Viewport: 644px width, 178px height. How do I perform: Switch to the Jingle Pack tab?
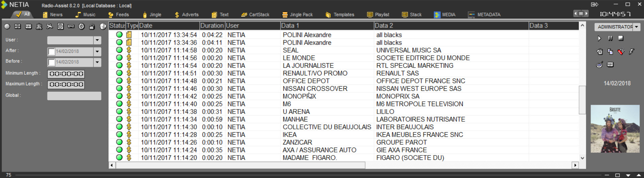(x=297, y=15)
